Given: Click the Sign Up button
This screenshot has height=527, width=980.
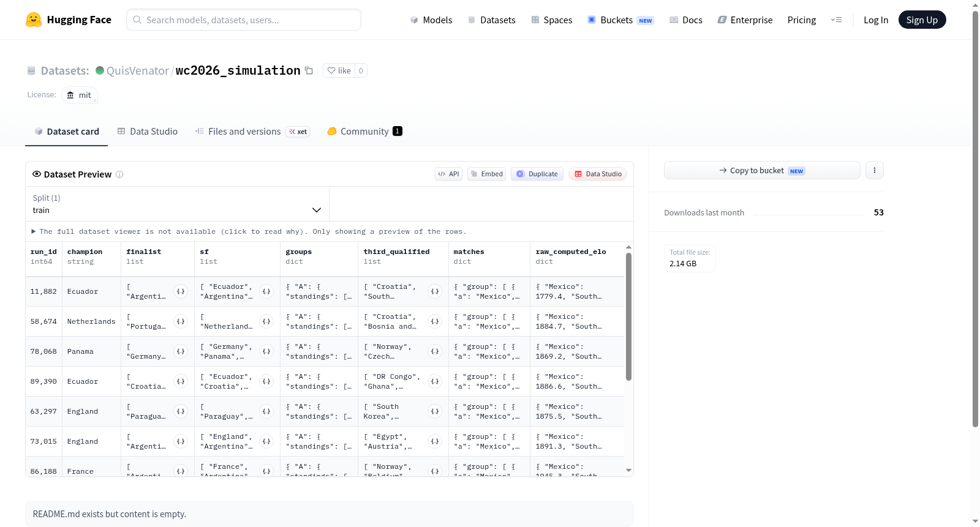Looking at the screenshot, I should point(922,20).
